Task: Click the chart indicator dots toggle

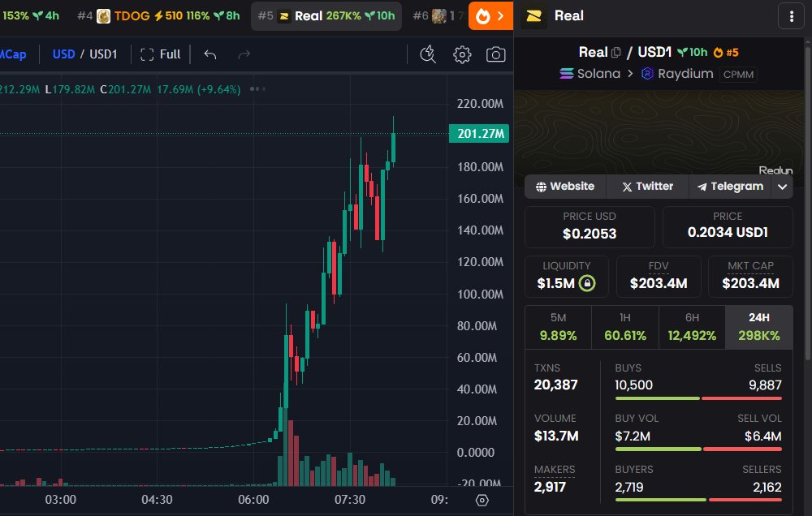Action: 257,89
